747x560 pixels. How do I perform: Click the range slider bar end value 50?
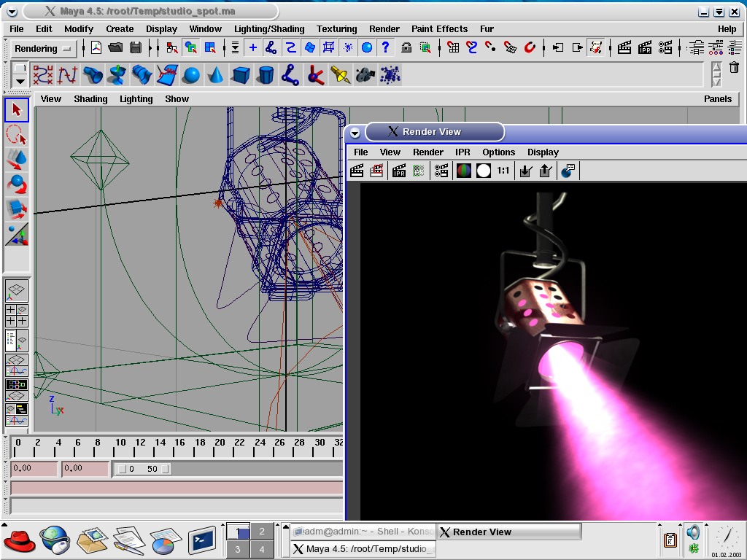[x=152, y=469]
